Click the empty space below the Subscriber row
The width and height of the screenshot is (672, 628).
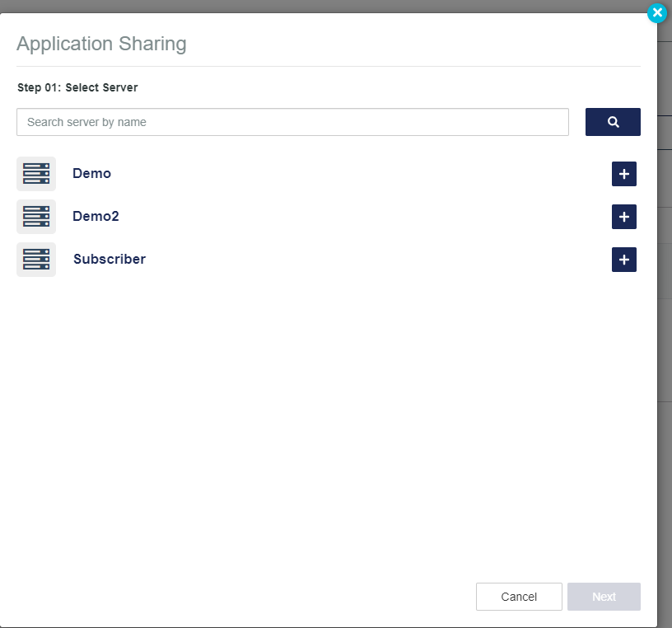click(x=329, y=412)
